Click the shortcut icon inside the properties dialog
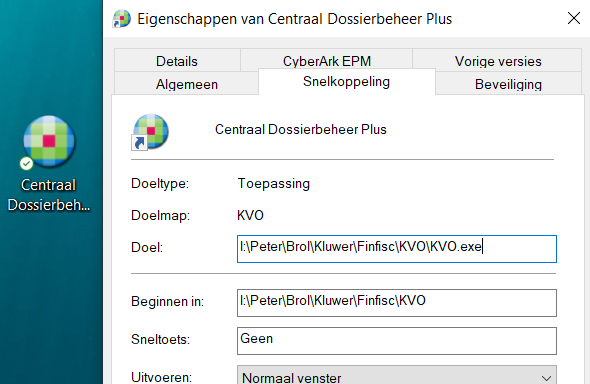 pos(151,132)
